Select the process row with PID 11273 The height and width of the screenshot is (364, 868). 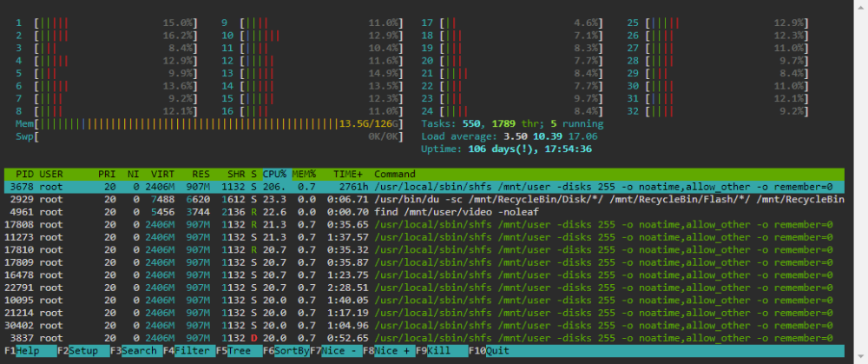(x=424, y=237)
